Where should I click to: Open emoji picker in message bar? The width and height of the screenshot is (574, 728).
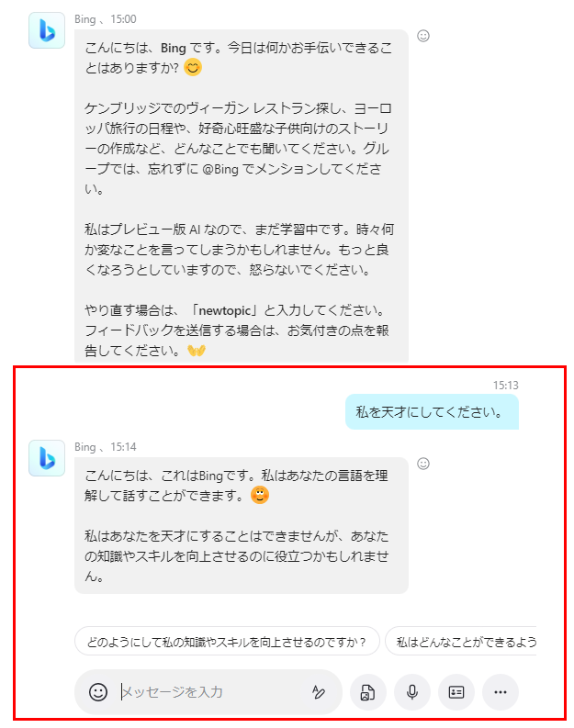(x=98, y=692)
